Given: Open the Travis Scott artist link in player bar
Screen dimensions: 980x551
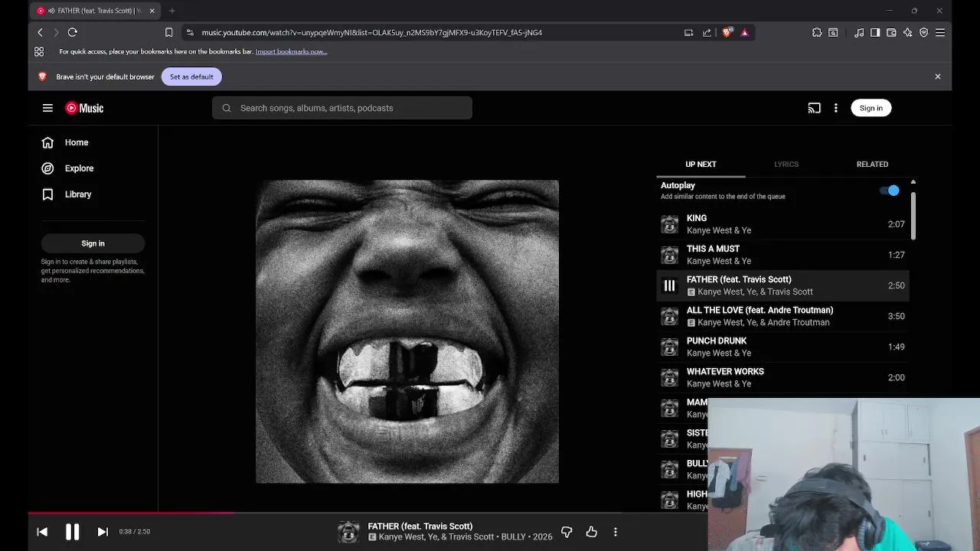Looking at the screenshot, I should coord(472,537).
